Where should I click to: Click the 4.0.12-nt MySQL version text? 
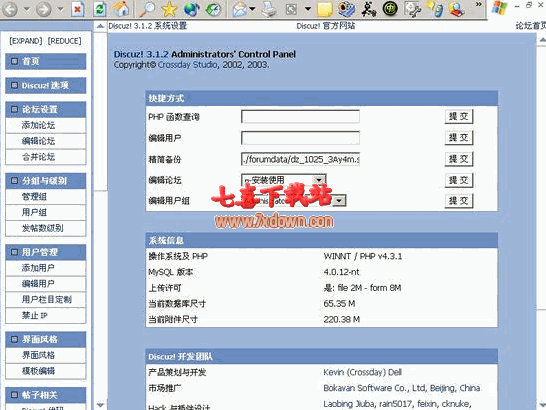click(341, 272)
